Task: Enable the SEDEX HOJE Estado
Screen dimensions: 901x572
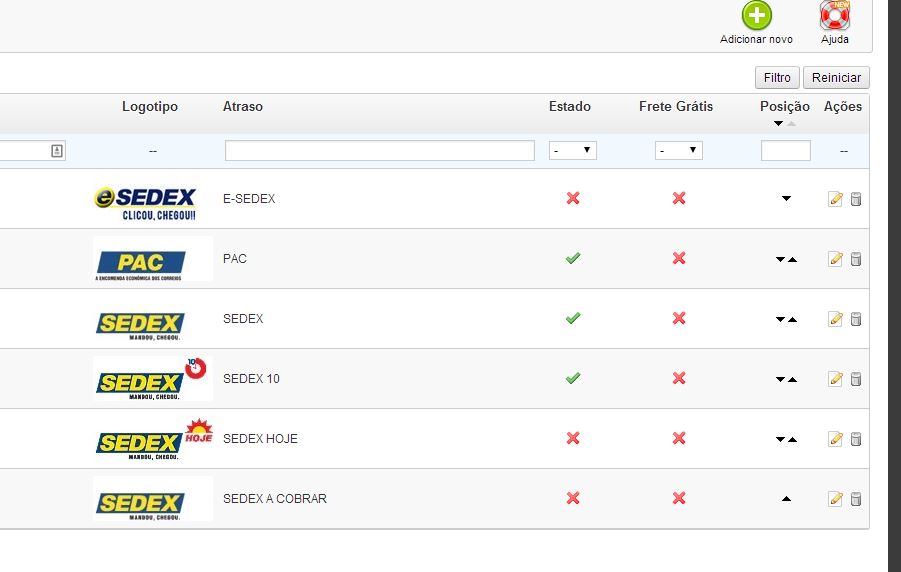Action: pyautogui.click(x=573, y=438)
